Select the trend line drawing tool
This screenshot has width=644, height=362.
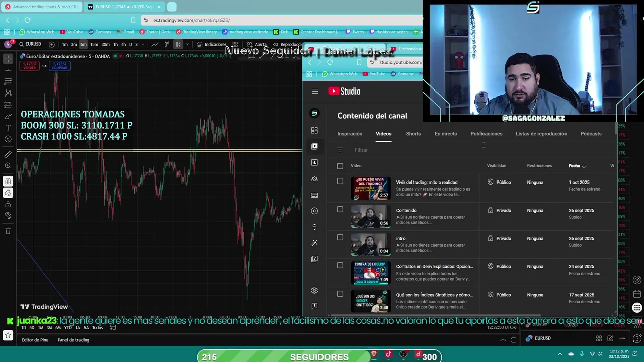(8, 70)
